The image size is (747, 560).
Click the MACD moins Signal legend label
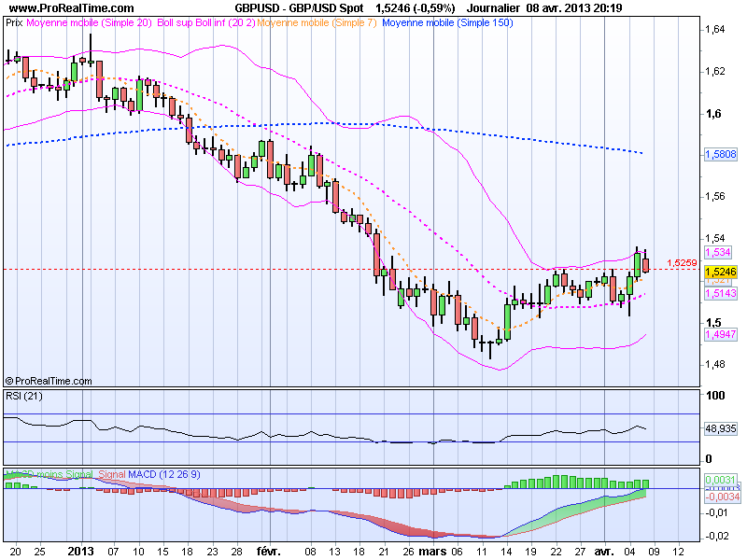tap(49, 474)
